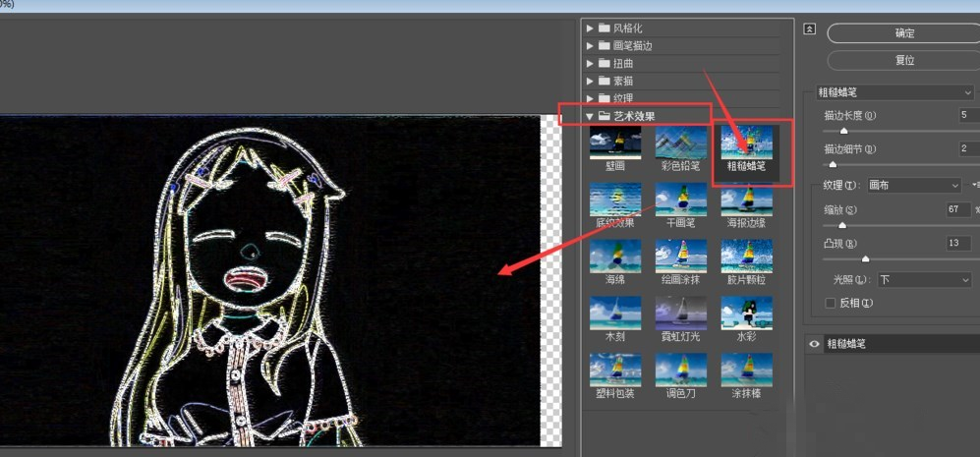Click the 确定 button
Screen dimensions: 980x457
click(903, 33)
